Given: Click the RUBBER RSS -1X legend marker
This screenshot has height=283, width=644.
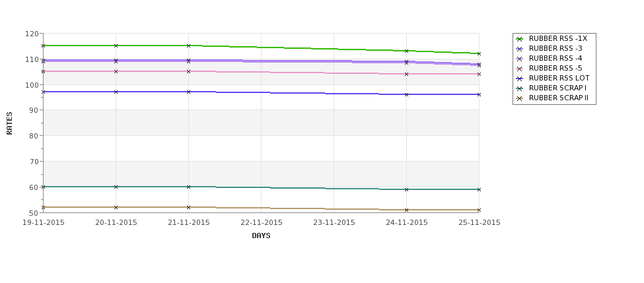Looking at the screenshot, I should [x=520, y=39].
